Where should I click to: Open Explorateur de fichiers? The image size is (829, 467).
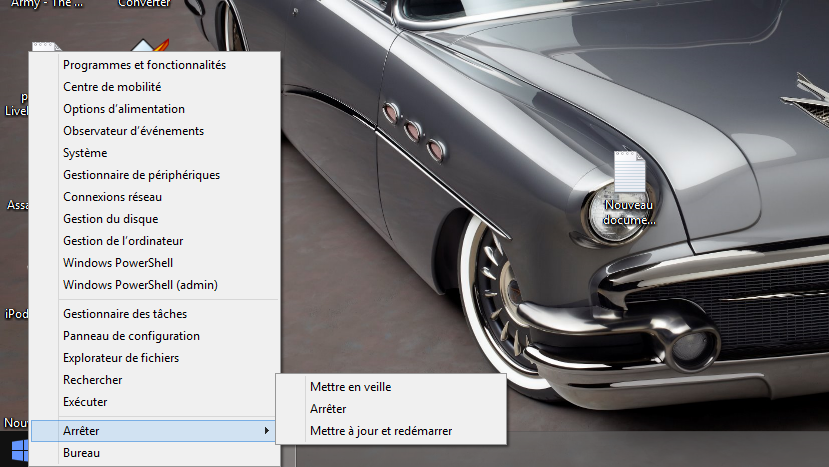(121, 358)
